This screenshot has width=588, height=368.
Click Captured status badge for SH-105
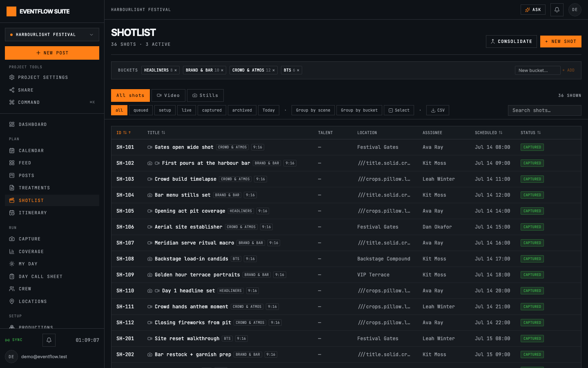(532, 211)
